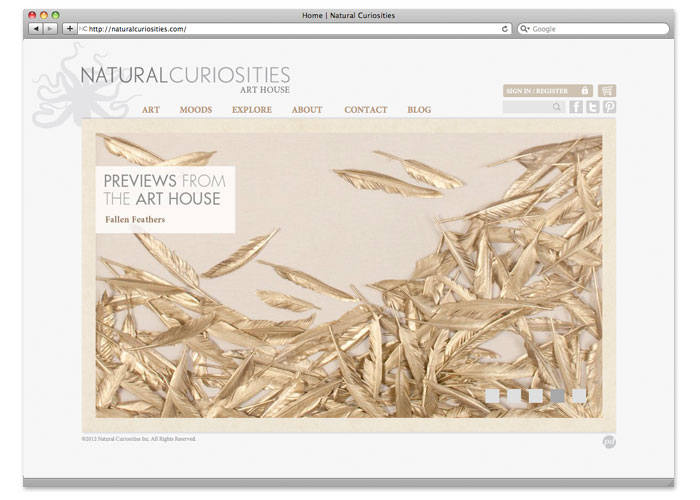The width and height of the screenshot is (700, 500).
Task: Go to the EXPLORE menu item
Action: (251, 110)
